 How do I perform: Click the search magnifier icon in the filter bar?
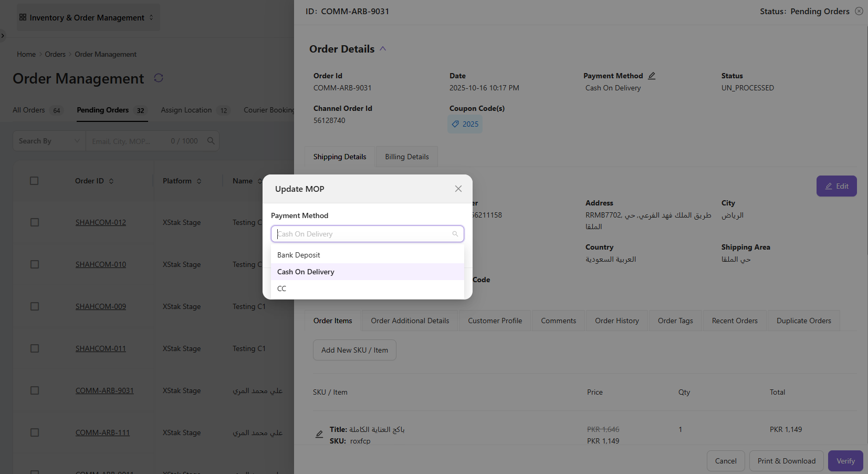(x=211, y=141)
